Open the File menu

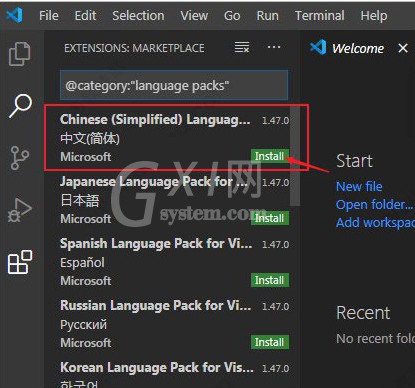coord(49,15)
